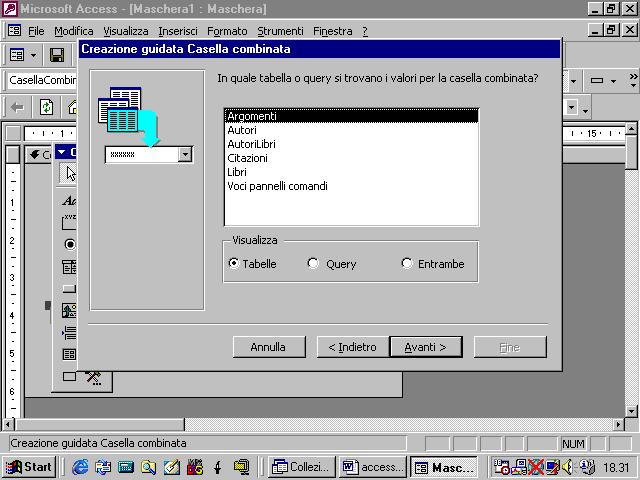Viewport: 640px width, 480px height.
Task: Click the vertical scrollbar up arrow
Action: (x=631, y=129)
